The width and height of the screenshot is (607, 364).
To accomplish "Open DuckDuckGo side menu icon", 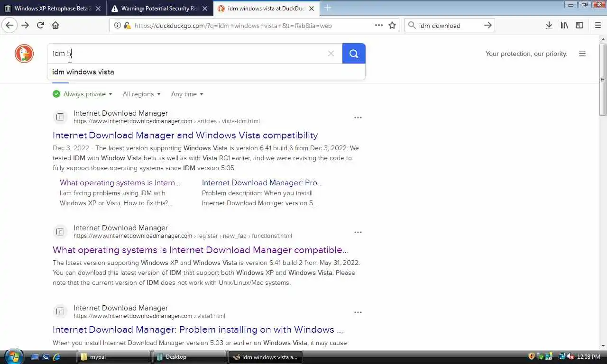I will tap(582, 54).
